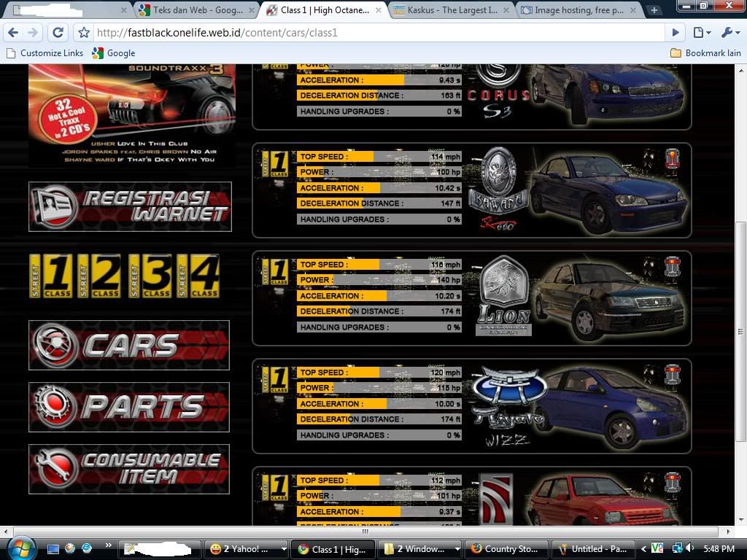Open the 2 Windows taskbar group
This screenshot has height=560, width=747.
[x=419, y=549]
